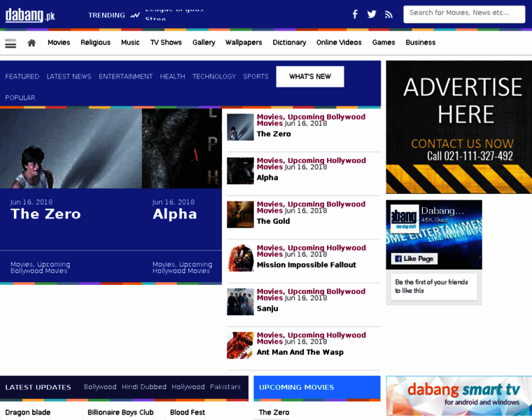Viewport: 532px width, 420px height.
Task: Open the Alpha featured slide image
Action: pyautogui.click(x=182, y=148)
